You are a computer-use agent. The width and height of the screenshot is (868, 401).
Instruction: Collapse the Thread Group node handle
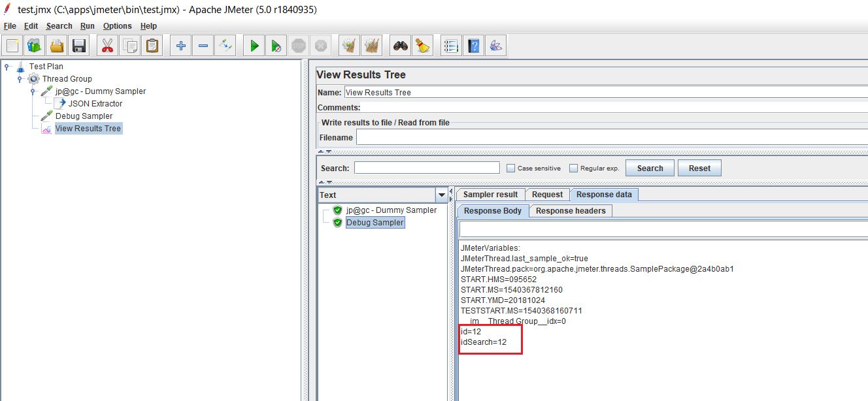click(x=20, y=78)
